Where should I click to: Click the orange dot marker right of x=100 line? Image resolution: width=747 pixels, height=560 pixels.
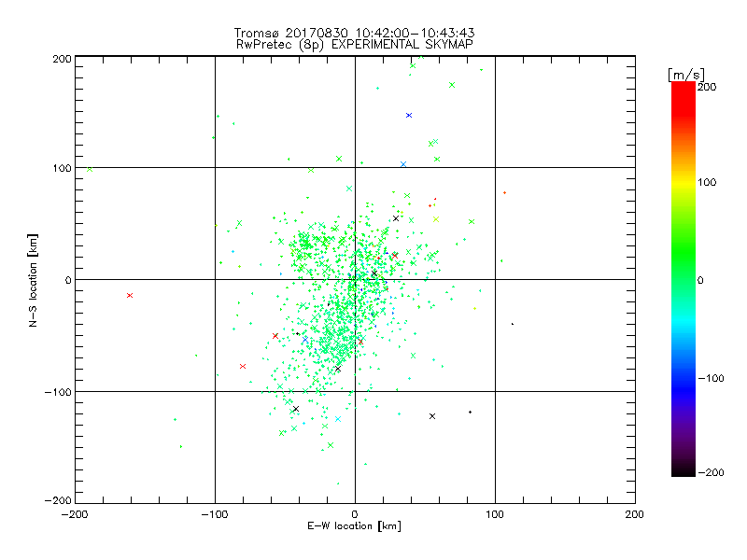coord(504,193)
